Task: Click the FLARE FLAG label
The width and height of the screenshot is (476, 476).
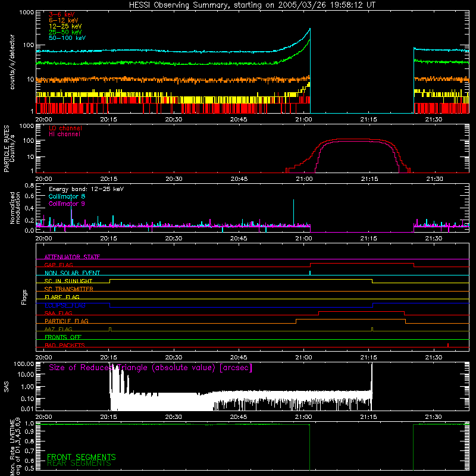Action: (62, 297)
